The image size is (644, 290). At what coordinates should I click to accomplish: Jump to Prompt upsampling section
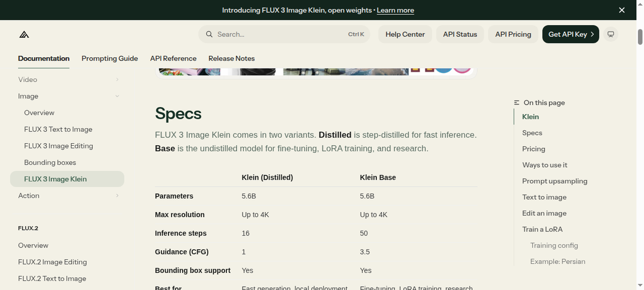tap(554, 181)
